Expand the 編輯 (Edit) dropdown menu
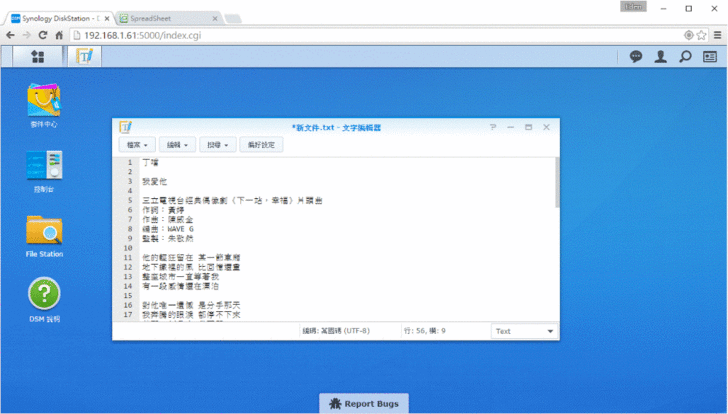The height and width of the screenshot is (414, 728). tap(178, 145)
